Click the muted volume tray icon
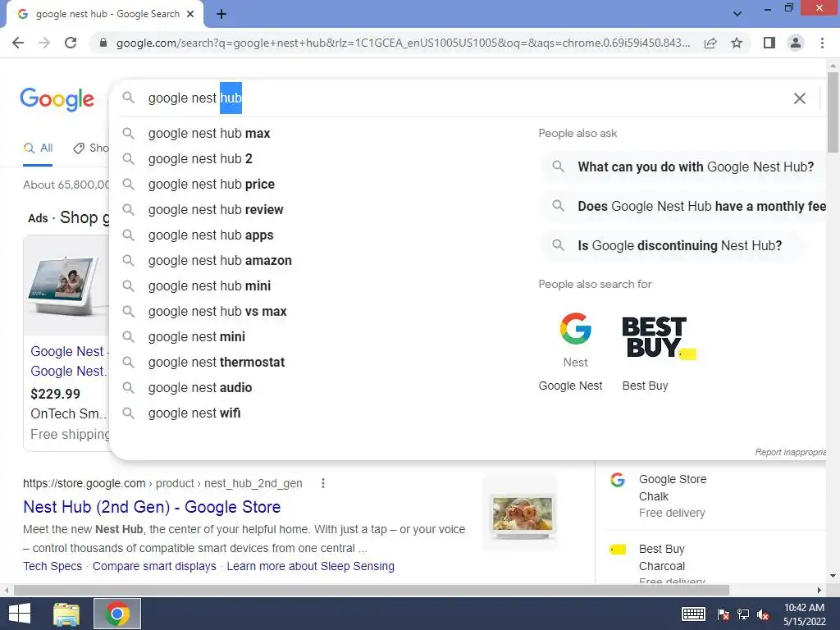The width and height of the screenshot is (840, 630). click(764, 614)
